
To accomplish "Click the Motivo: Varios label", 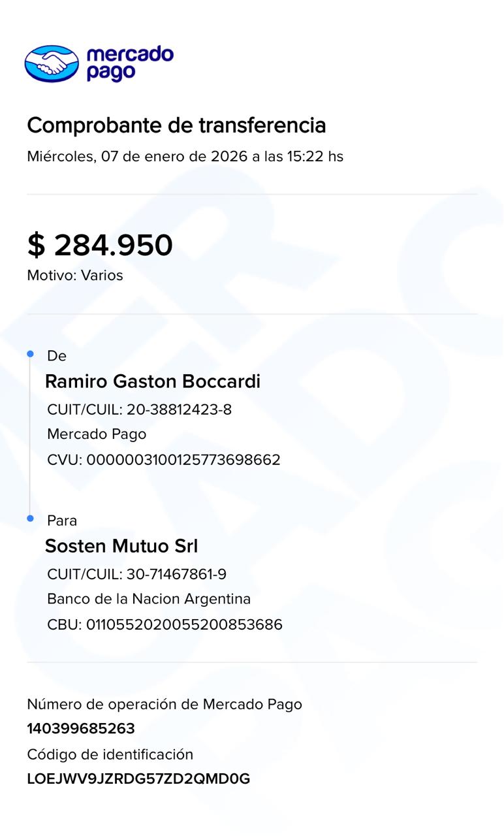I will tap(75, 276).
